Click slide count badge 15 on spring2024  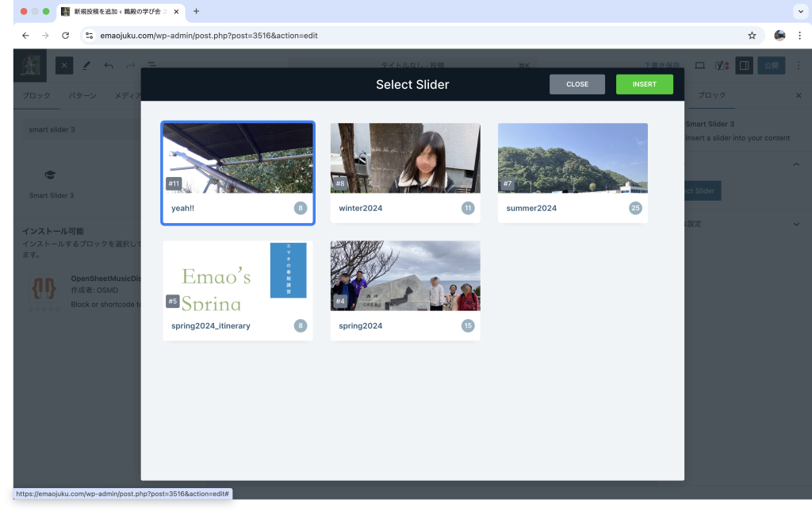(468, 326)
